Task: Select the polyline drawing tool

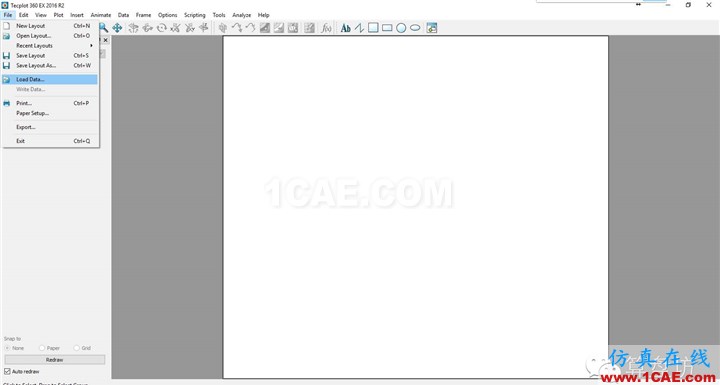Action: pos(359,28)
